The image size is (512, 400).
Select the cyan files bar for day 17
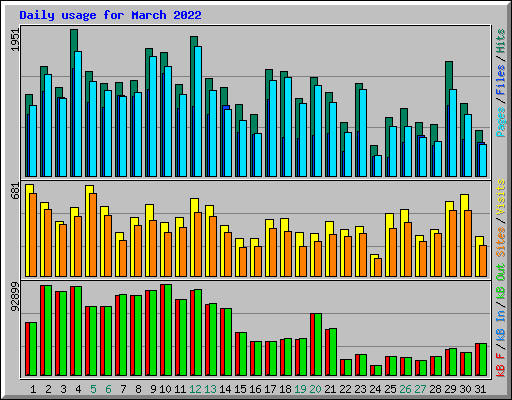point(273,128)
